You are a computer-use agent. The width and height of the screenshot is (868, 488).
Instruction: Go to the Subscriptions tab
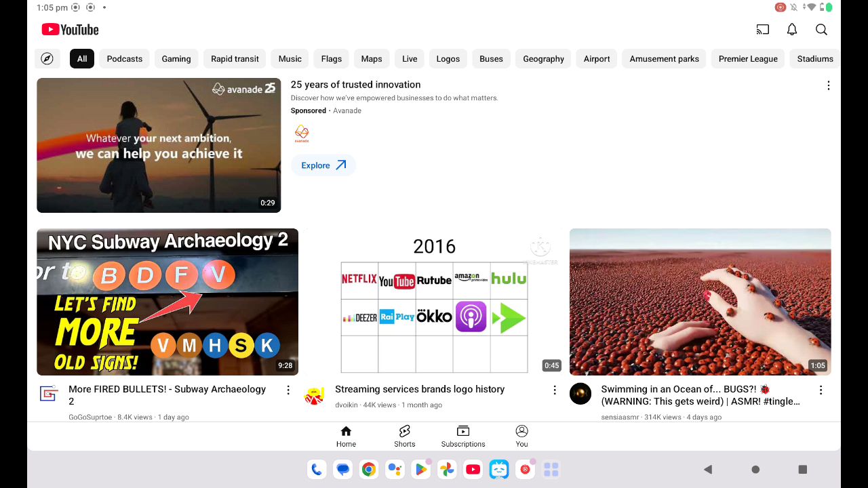pos(463,436)
